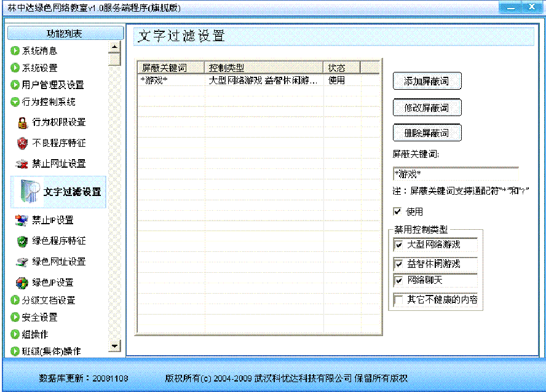Uncheck the 使用 checkbox

pyautogui.click(x=398, y=211)
